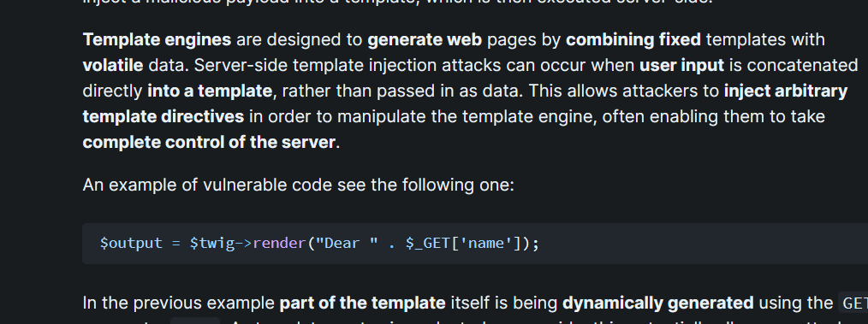Click the bold phrase "inject arbitrary"
868x324 pixels.
[786, 91]
